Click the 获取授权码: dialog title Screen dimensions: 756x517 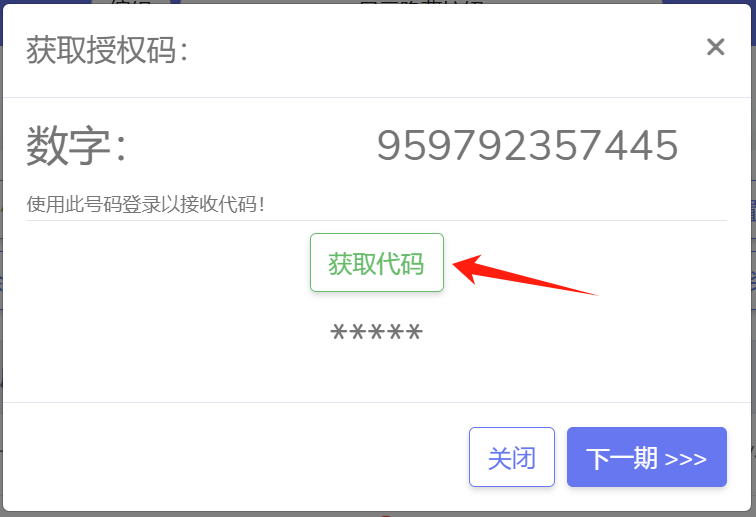tap(107, 50)
